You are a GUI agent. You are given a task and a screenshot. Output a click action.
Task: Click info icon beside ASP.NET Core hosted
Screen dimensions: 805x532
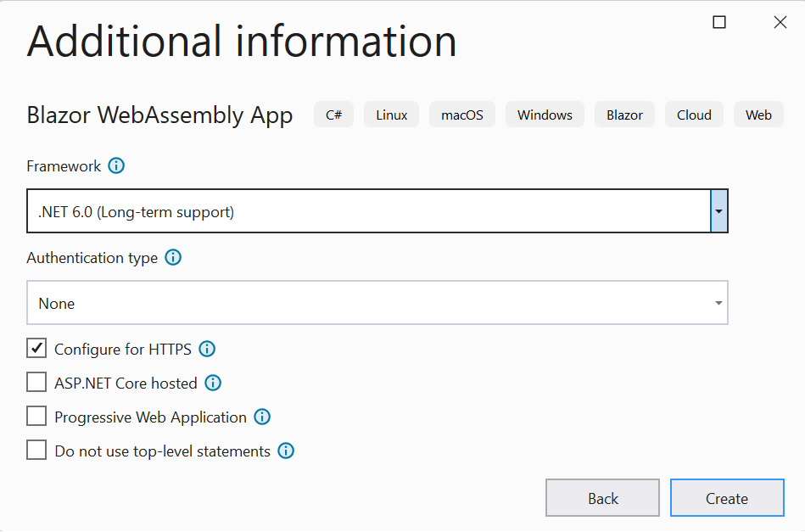coord(213,383)
